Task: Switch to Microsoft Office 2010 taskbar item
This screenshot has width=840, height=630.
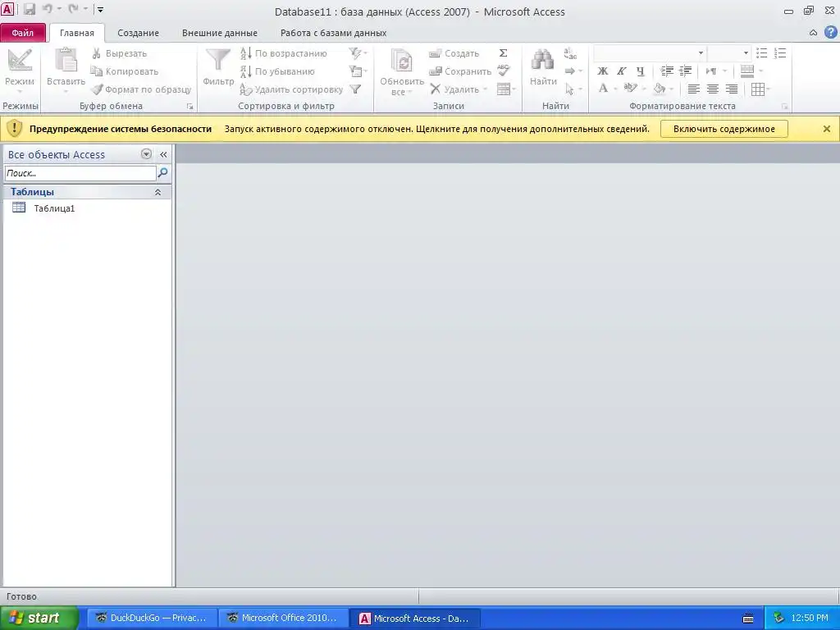Action: coord(283,618)
